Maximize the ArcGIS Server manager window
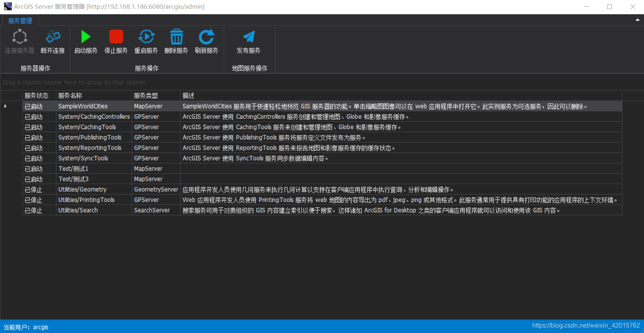Viewport: 644px width, 333px height. click(610, 7)
